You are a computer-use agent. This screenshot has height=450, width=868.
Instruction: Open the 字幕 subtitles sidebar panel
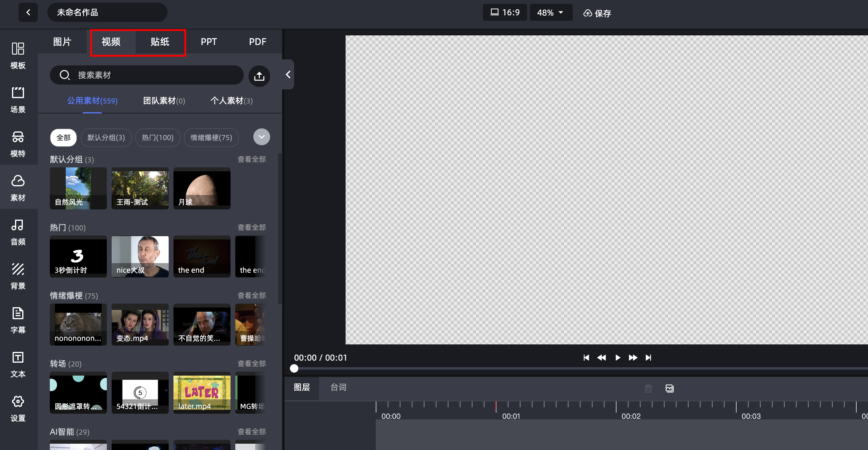click(18, 320)
